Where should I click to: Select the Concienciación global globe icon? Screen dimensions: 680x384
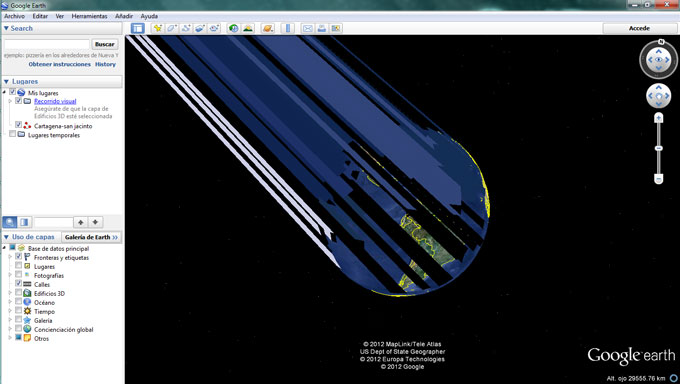point(27,329)
